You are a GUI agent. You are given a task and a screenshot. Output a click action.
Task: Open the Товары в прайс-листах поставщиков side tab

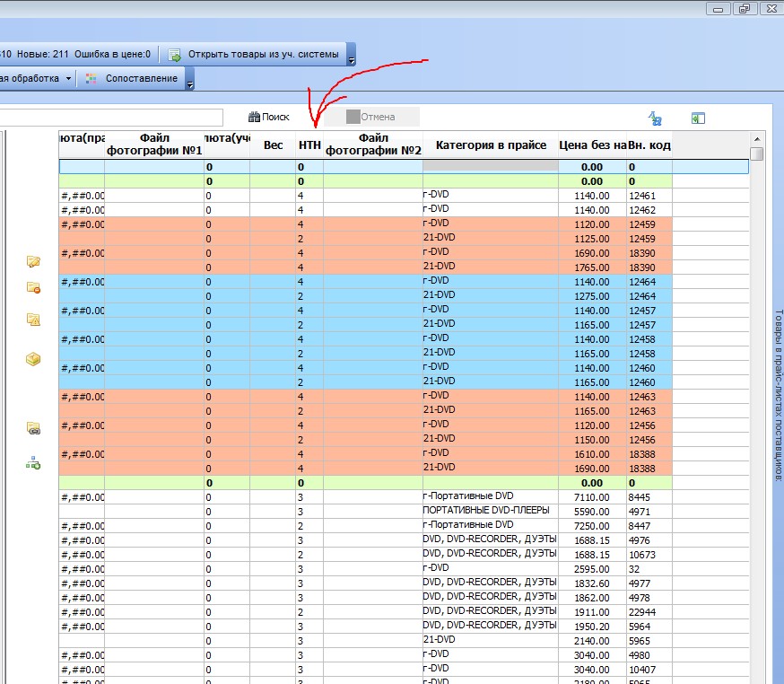(x=778, y=395)
